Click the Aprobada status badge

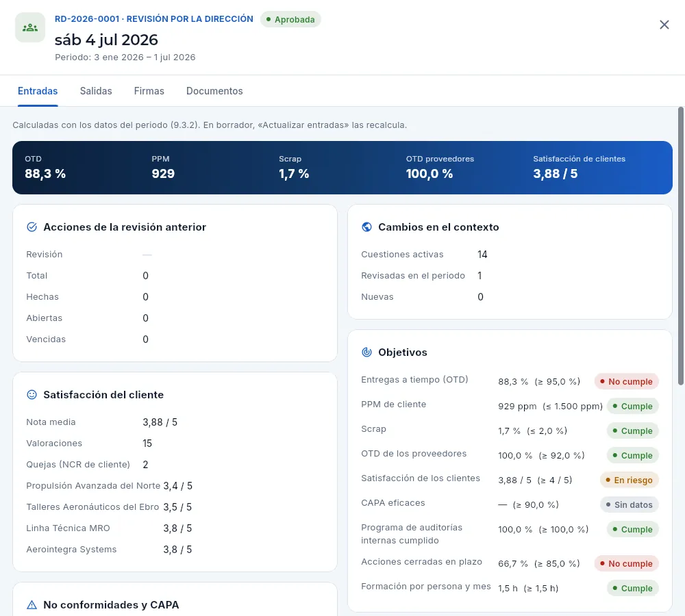(290, 20)
